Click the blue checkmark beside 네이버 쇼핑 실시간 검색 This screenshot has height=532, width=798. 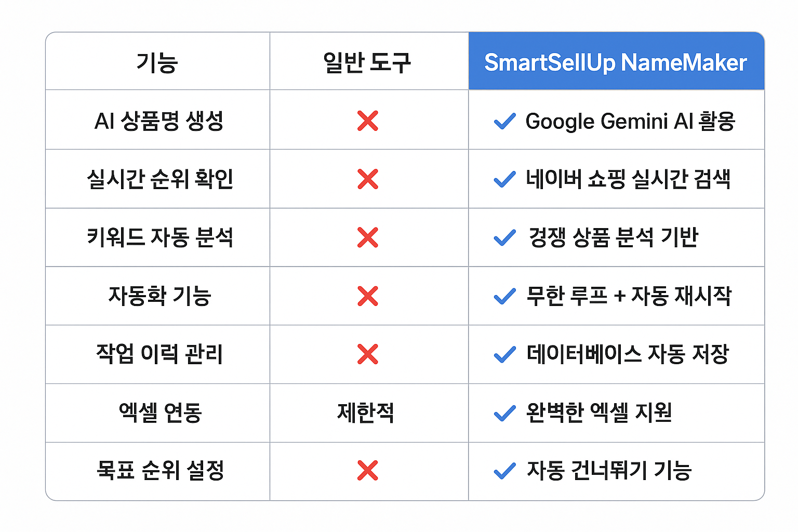[x=504, y=179]
